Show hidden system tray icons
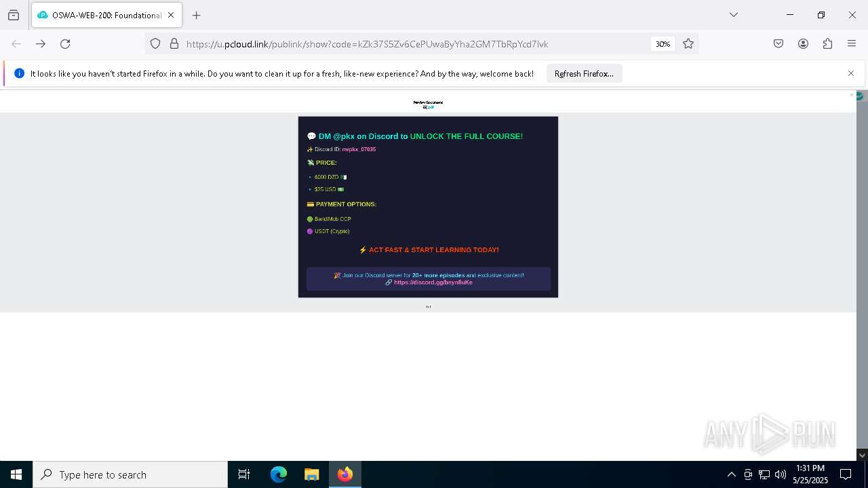The image size is (868, 488). click(x=731, y=474)
